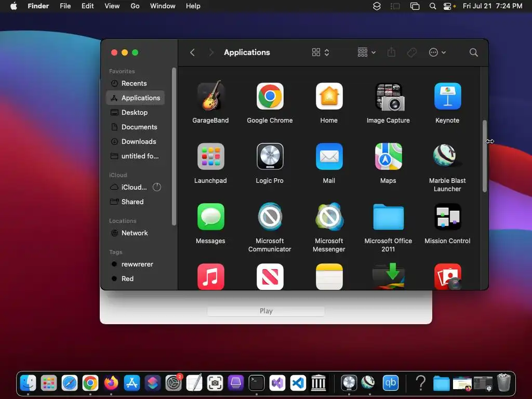Open Safari from the Dock
The image size is (532, 399).
[70, 383]
